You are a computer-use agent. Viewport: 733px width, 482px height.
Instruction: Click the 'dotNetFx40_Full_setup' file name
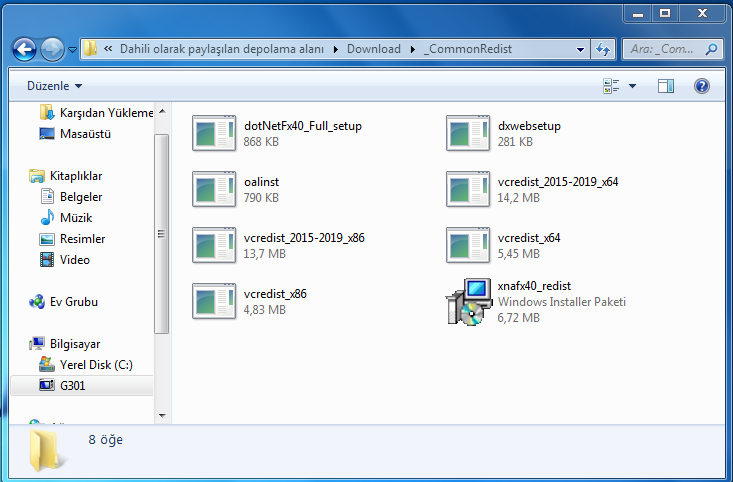(303, 126)
